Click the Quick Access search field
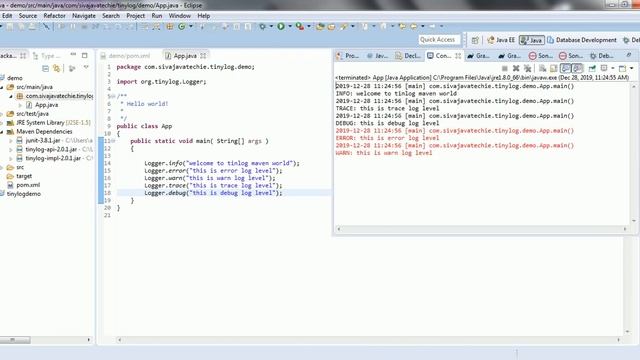The image size is (640, 360). pos(440,40)
